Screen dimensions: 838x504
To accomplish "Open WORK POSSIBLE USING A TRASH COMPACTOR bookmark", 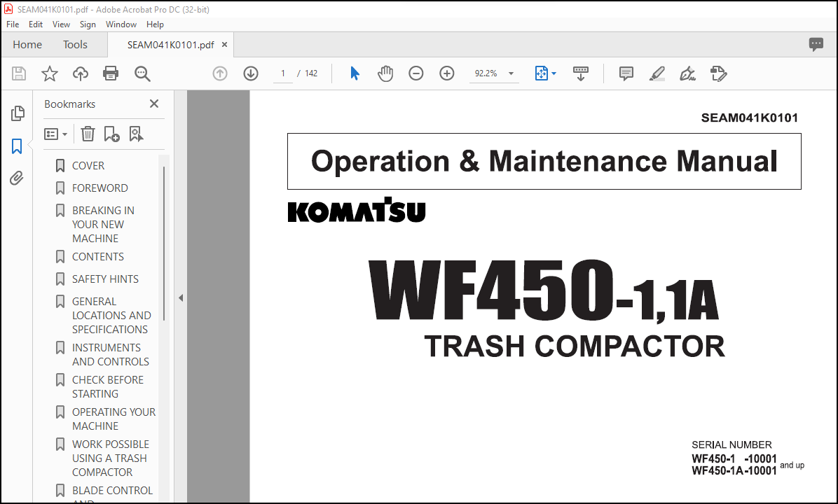I will coord(111,458).
